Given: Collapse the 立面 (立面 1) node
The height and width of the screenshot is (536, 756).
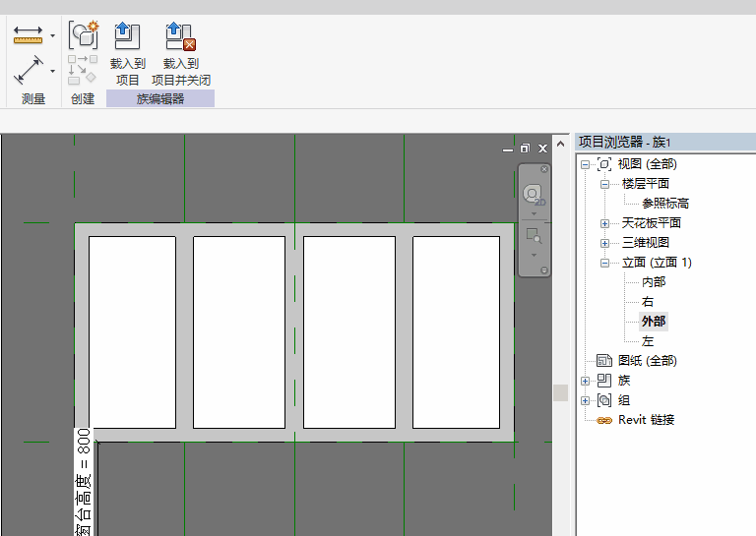Looking at the screenshot, I should 604,263.
